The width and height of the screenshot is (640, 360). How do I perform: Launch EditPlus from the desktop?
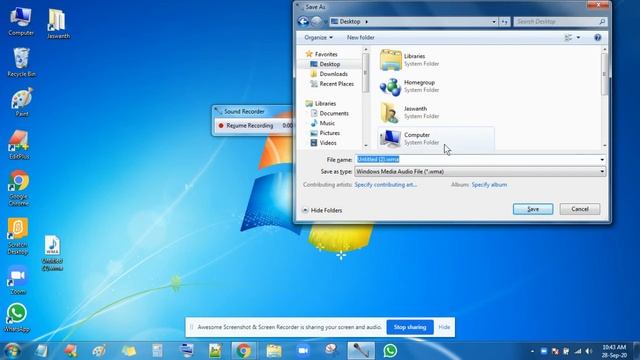19,144
